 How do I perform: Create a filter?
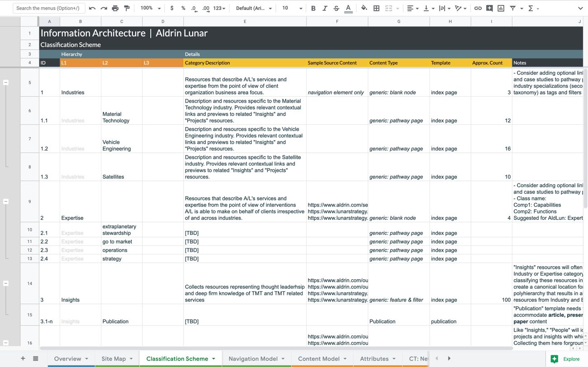coord(513,8)
